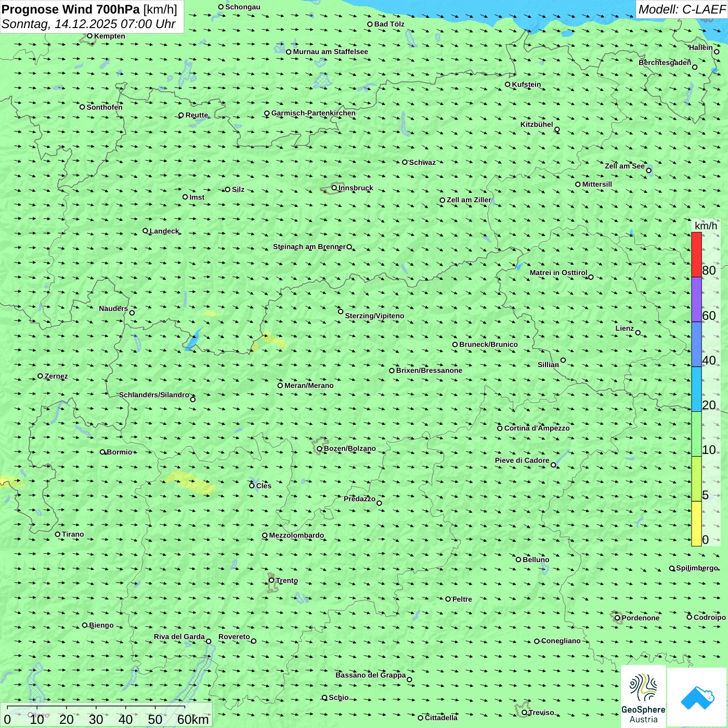Image resolution: width=728 pixels, height=728 pixels.
Task: Click the GeoSphere Austria logo
Action: click(643, 697)
